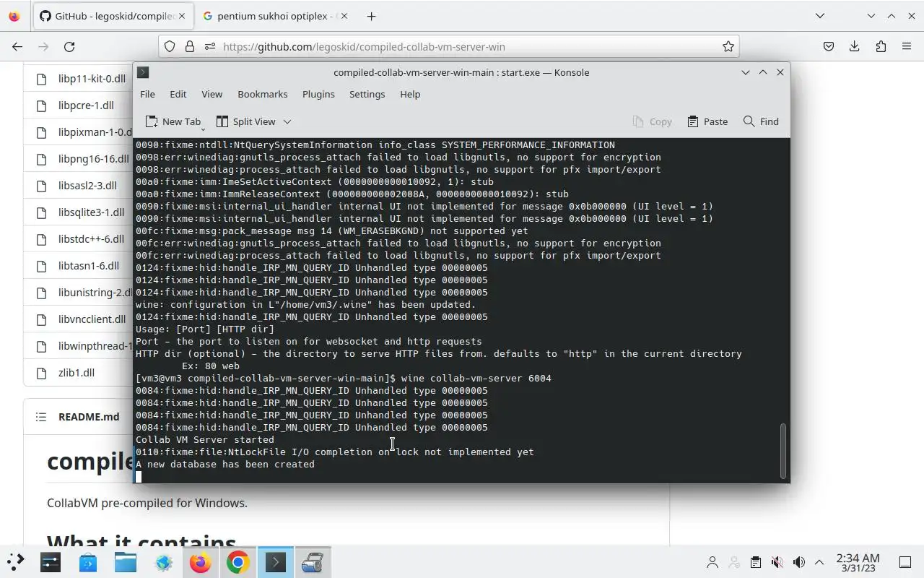Open Konsole Help menu

pos(410,94)
